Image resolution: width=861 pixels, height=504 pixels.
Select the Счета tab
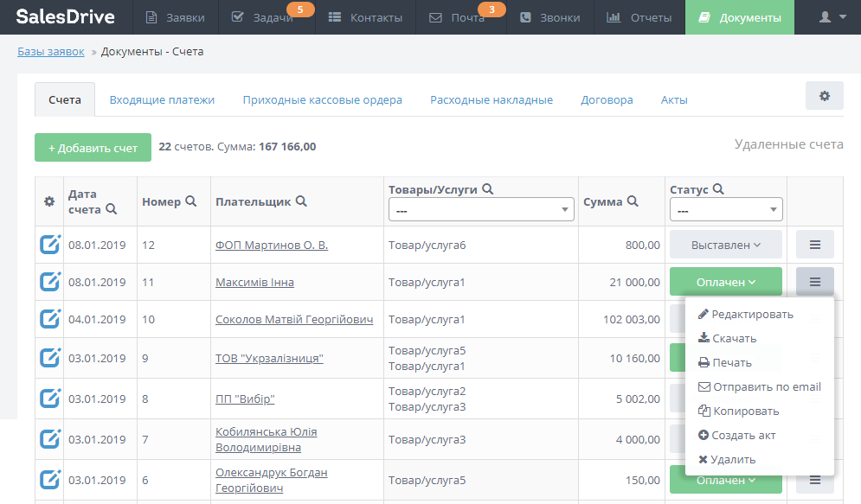[65, 99]
